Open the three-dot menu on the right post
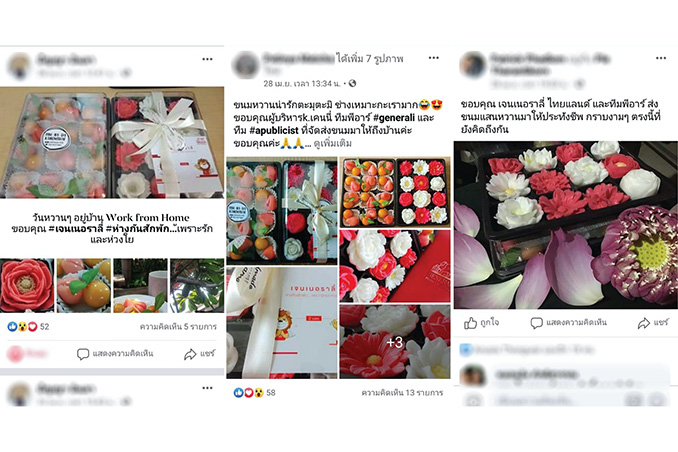The image size is (678, 452). tap(661, 58)
